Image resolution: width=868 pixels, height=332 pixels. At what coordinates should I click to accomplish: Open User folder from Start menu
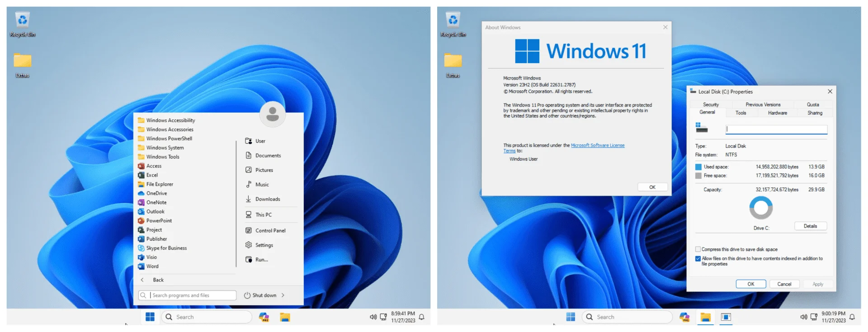[255, 141]
